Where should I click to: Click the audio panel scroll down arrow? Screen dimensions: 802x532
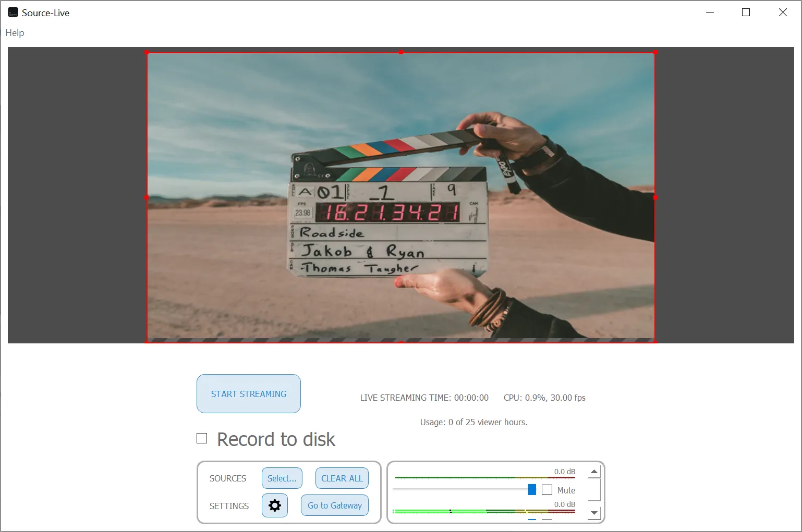594,513
